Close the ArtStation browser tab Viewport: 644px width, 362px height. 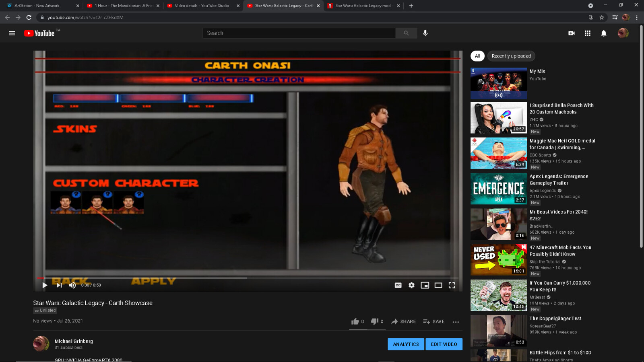(x=78, y=6)
